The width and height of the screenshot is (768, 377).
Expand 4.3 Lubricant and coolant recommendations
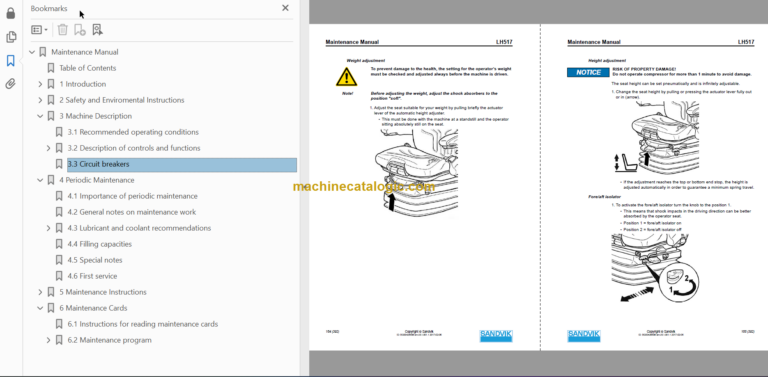click(48, 228)
